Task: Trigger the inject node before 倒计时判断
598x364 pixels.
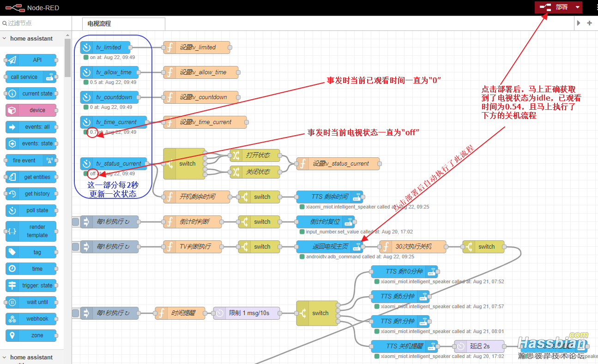Action: (x=76, y=221)
